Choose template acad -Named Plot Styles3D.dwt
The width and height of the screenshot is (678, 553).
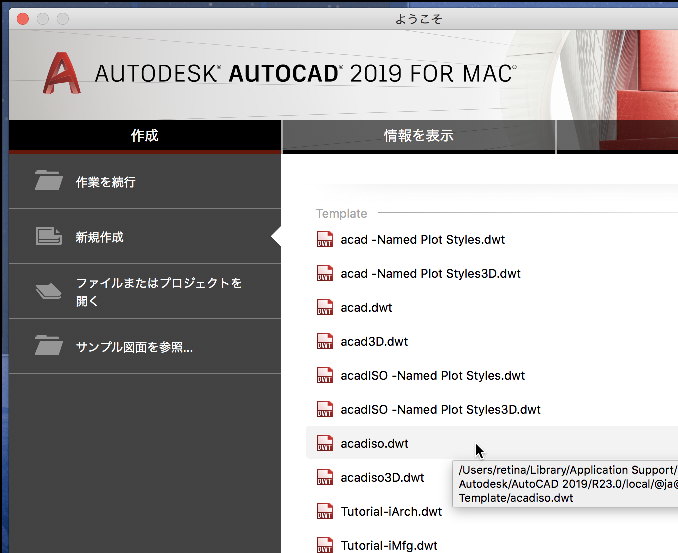[x=430, y=274]
